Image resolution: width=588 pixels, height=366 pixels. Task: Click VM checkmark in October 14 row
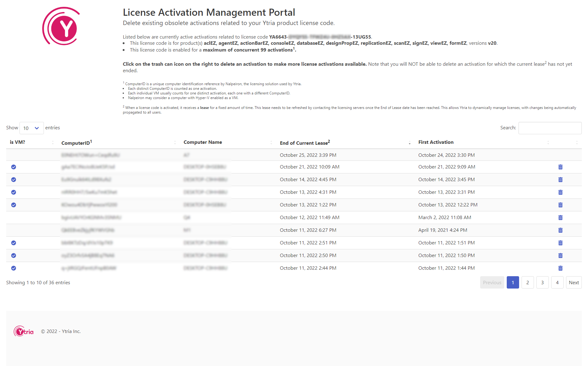[14, 180]
